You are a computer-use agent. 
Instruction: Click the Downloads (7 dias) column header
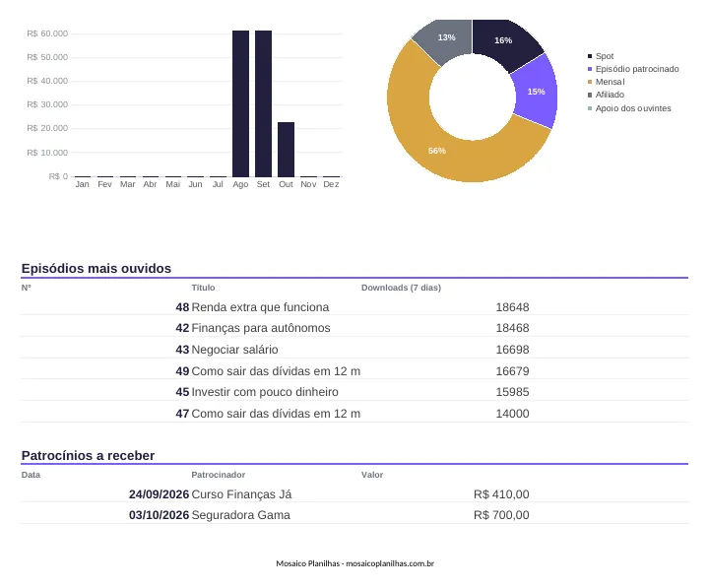[401, 288]
